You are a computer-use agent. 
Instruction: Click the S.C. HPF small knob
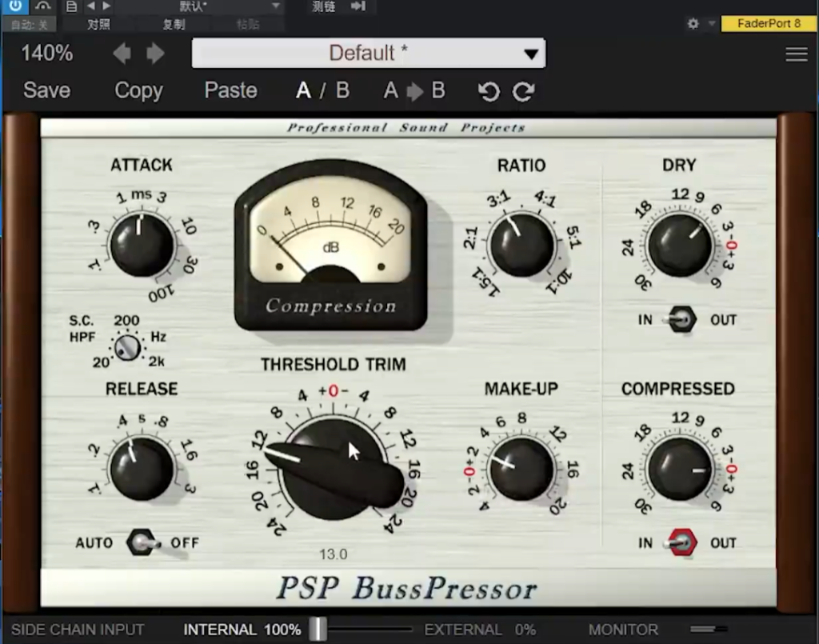[x=127, y=348]
